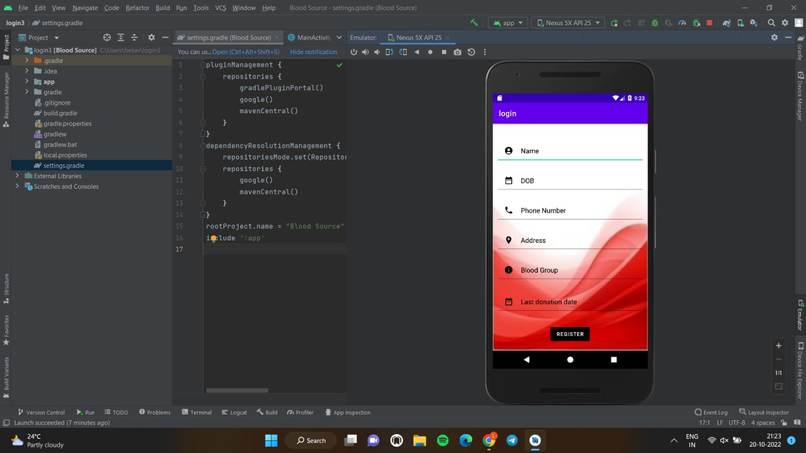Viewport: 806px width, 453px height.
Task: Click emulator toolbar home circle icon
Action: pyautogui.click(x=430, y=52)
